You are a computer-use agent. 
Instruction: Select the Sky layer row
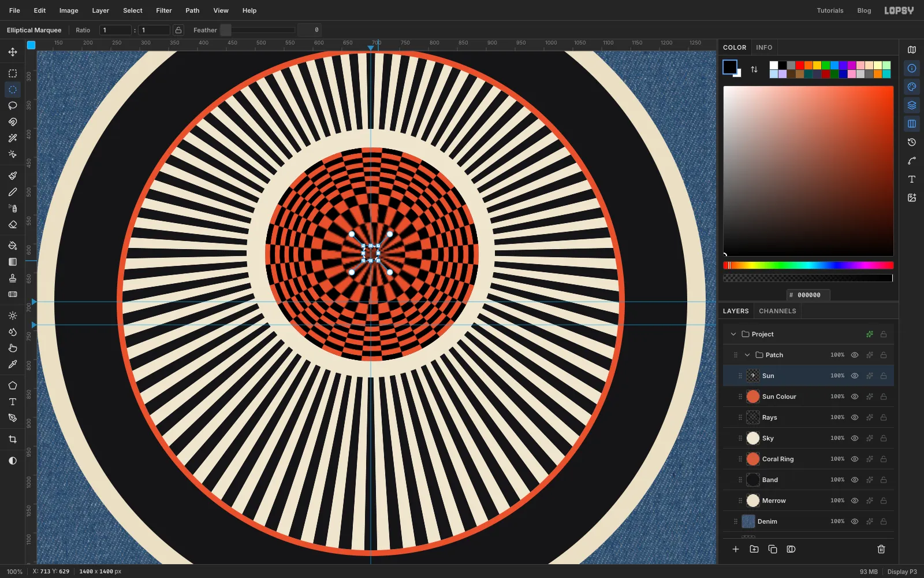[x=808, y=438]
